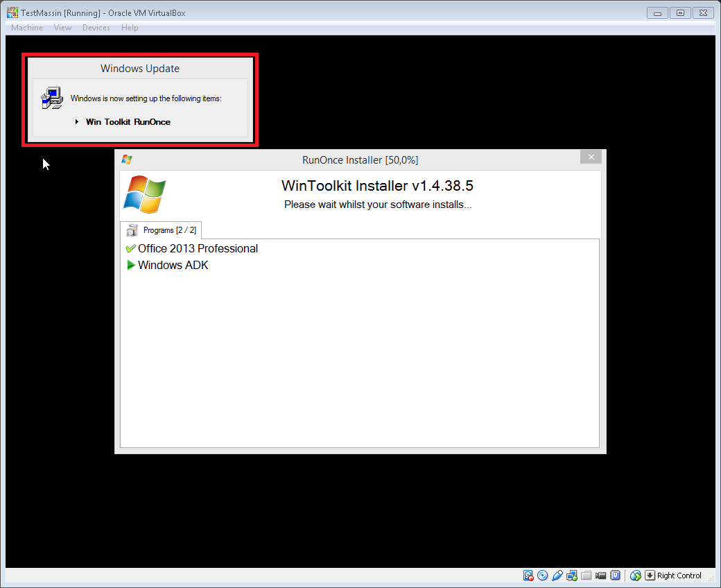Viewport: 721px width, 588px height.
Task: Click the VirtualBox title bar app icon
Action: click(12, 13)
